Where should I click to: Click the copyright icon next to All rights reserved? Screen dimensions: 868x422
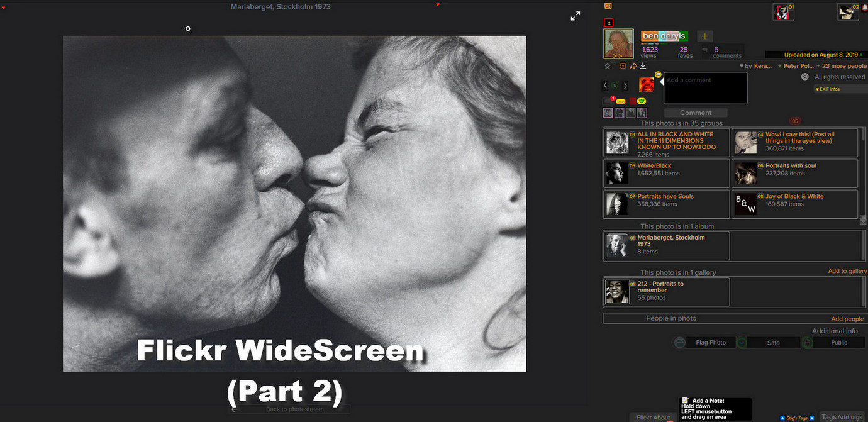point(805,76)
